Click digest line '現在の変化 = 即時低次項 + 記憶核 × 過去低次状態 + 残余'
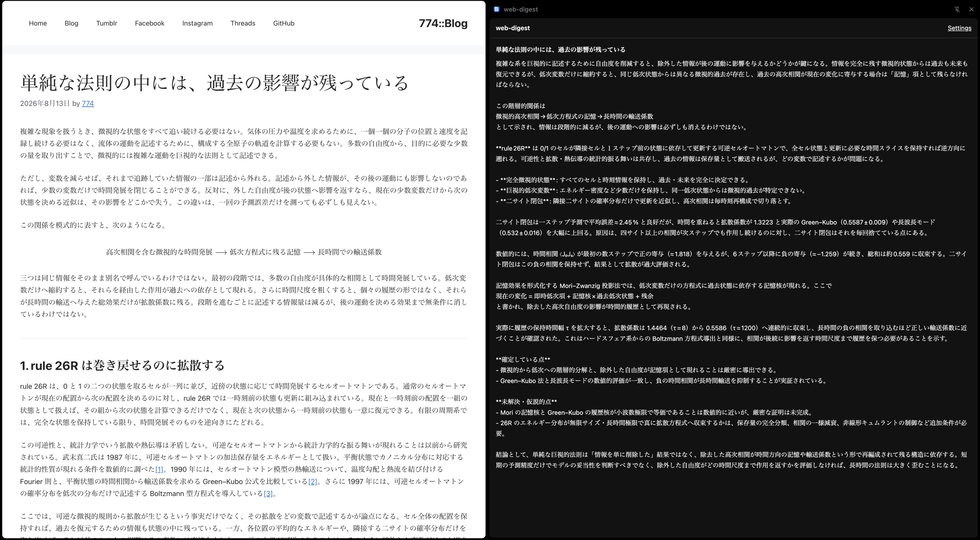The image size is (980, 540). pyautogui.click(x=575, y=296)
